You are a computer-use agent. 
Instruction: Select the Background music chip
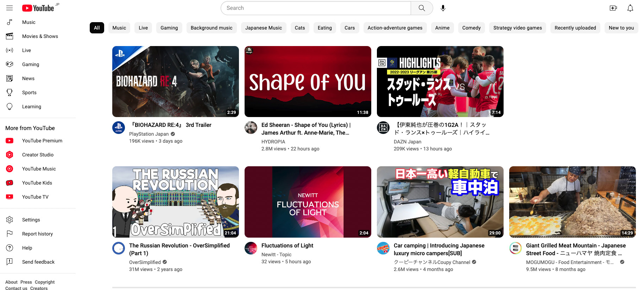211,28
